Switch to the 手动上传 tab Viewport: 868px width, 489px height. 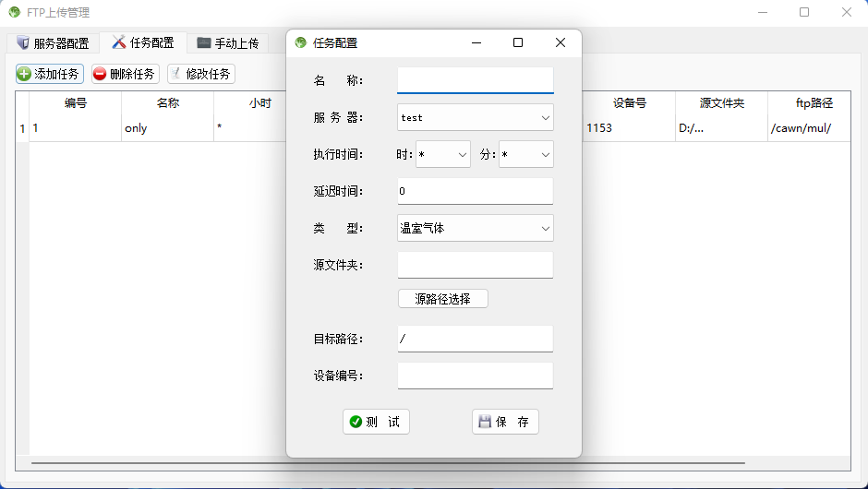(228, 43)
